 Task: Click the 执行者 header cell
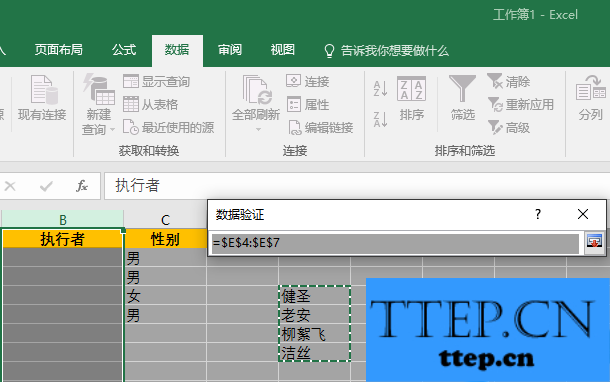pyautogui.click(x=63, y=239)
